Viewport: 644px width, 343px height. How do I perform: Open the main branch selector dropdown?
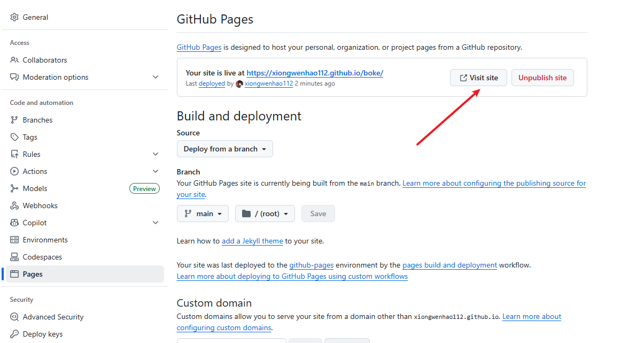tap(203, 214)
